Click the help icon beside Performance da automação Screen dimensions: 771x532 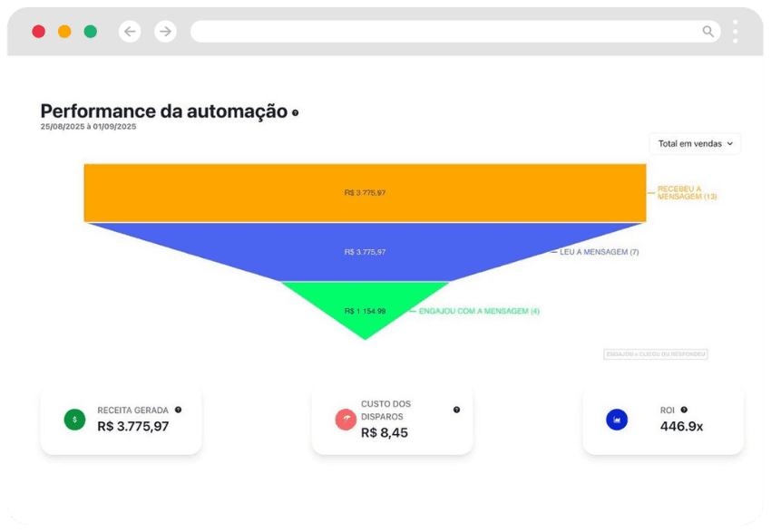(295, 113)
